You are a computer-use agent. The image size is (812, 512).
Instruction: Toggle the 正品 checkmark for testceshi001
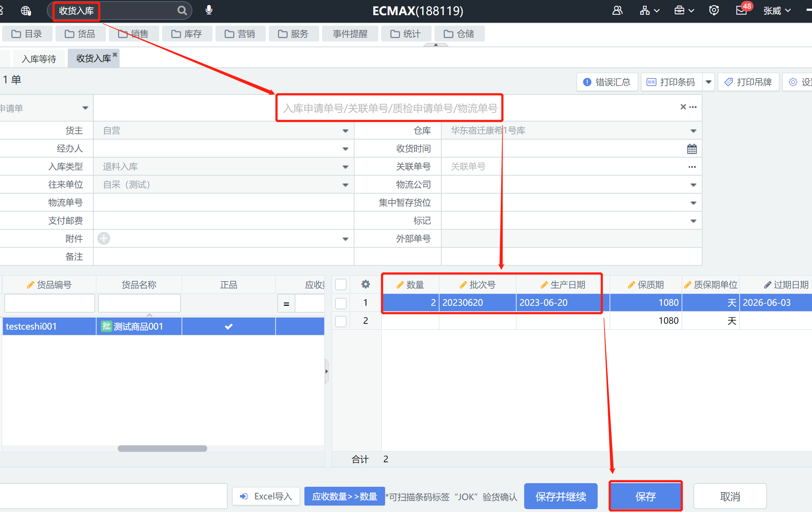pyautogui.click(x=228, y=326)
